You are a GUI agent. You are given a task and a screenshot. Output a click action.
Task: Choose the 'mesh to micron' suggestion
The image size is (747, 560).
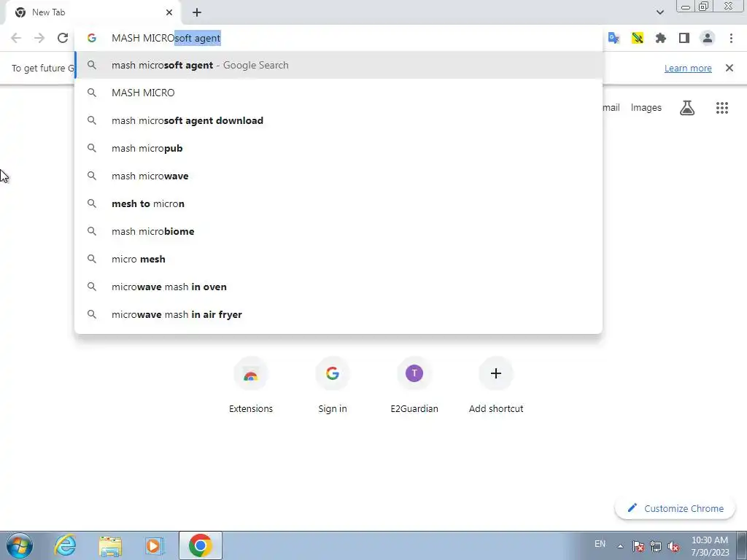(x=338, y=204)
